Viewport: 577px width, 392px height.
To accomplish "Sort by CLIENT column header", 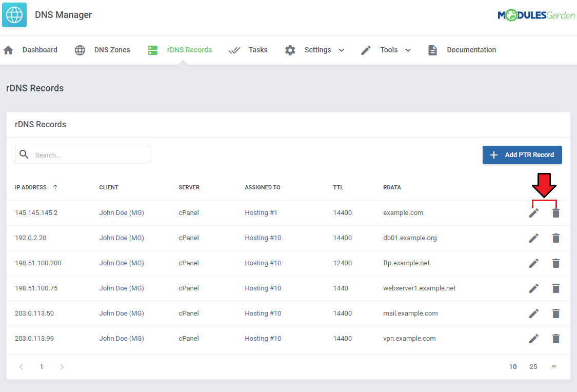I will (109, 187).
